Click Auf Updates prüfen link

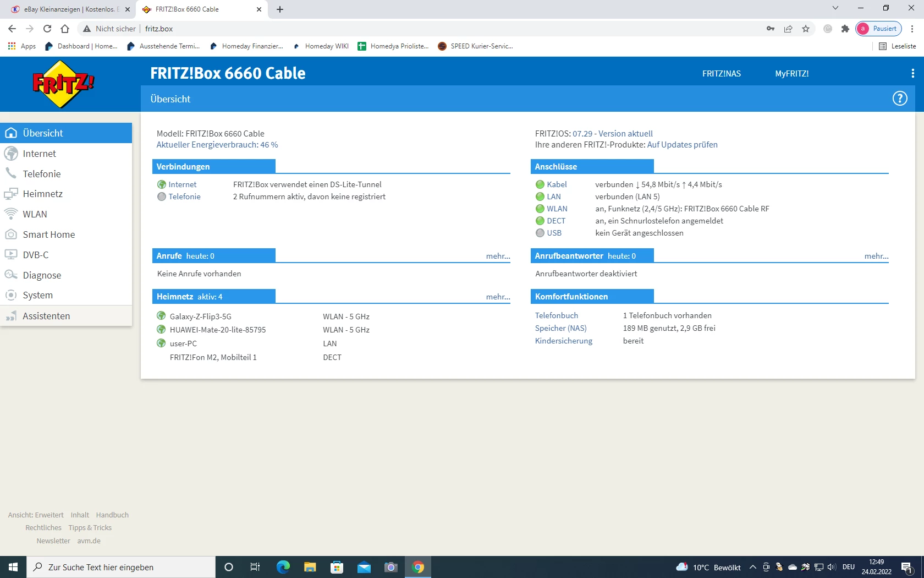point(683,145)
